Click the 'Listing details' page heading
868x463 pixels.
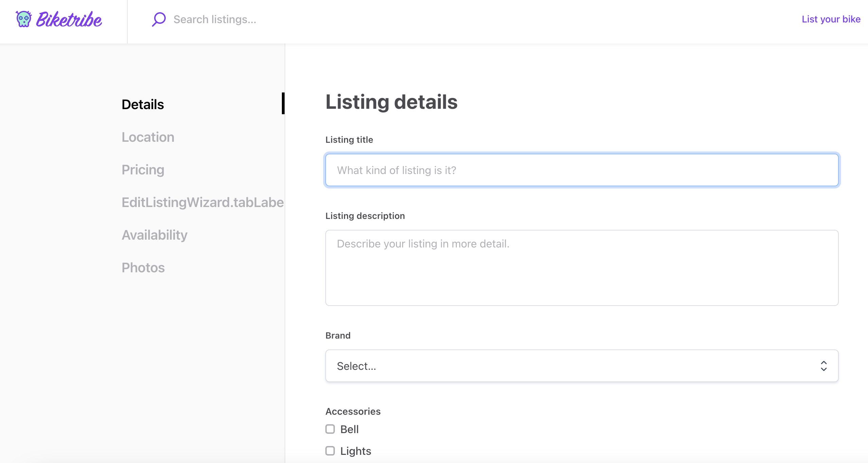391,102
